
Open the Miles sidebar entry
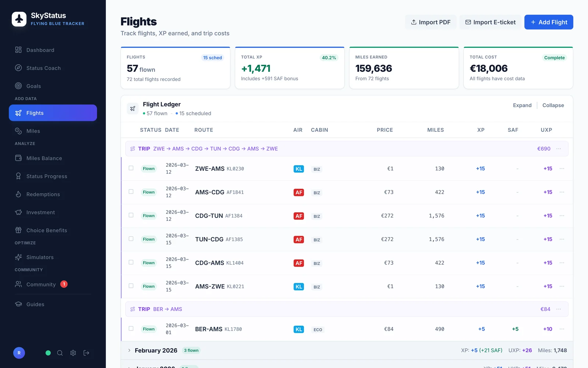[53, 131]
